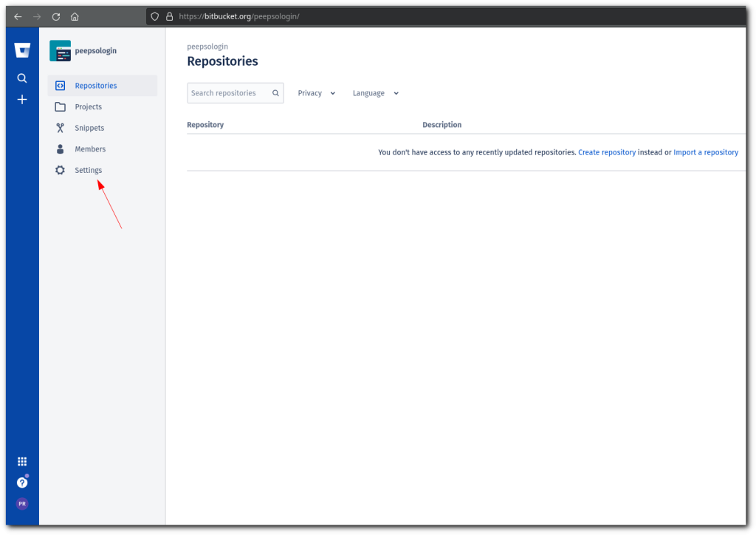
Task: Select the Repositories sidebar icon
Action: 59,85
